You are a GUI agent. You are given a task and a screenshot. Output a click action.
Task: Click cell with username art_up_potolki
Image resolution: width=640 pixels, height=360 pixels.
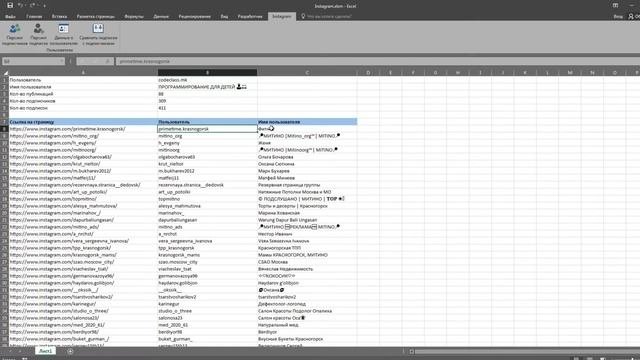point(207,192)
